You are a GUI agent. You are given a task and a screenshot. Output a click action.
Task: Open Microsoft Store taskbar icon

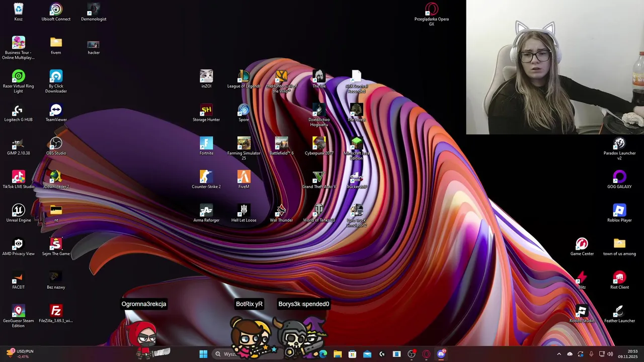[352, 354]
